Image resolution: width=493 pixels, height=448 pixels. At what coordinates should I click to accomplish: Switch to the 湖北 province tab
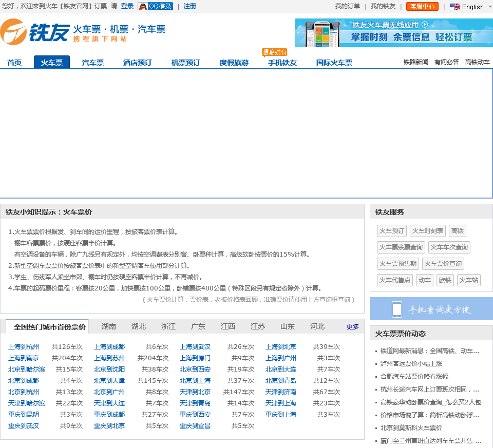(138, 327)
